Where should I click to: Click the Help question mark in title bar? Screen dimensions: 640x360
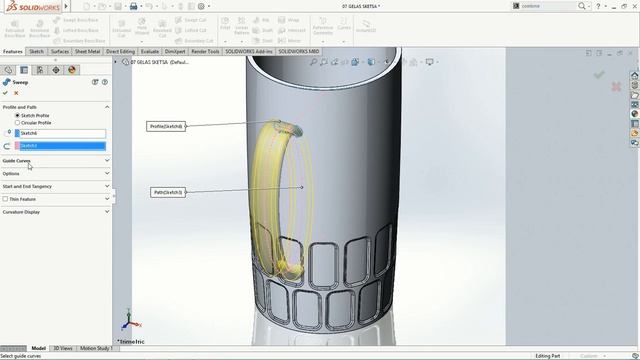[598, 6]
